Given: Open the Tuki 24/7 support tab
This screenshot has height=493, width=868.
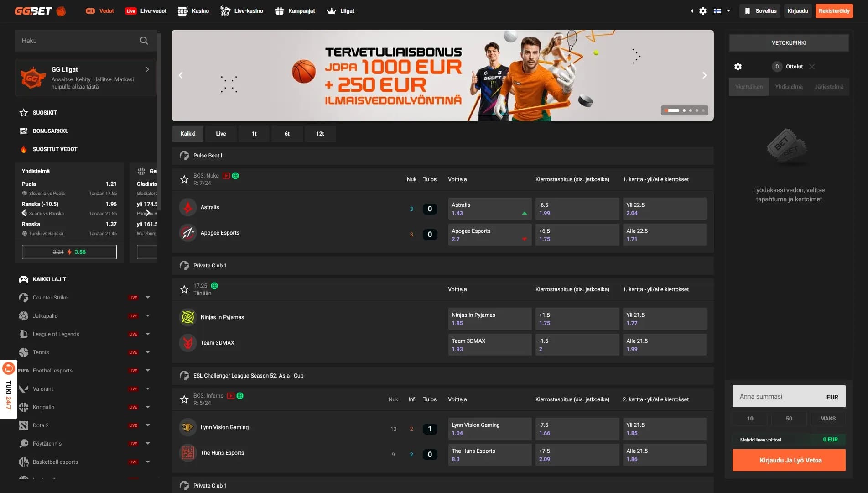Looking at the screenshot, I should tap(8, 389).
